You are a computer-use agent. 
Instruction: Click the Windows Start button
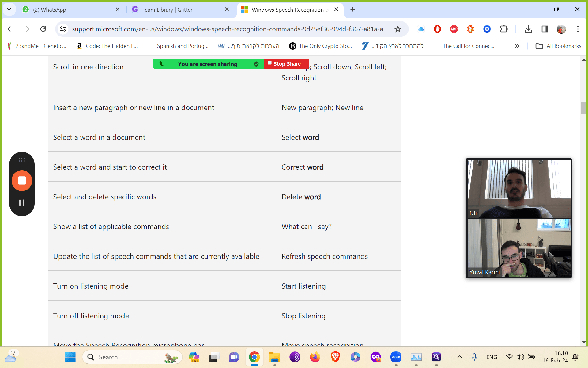[x=70, y=357]
